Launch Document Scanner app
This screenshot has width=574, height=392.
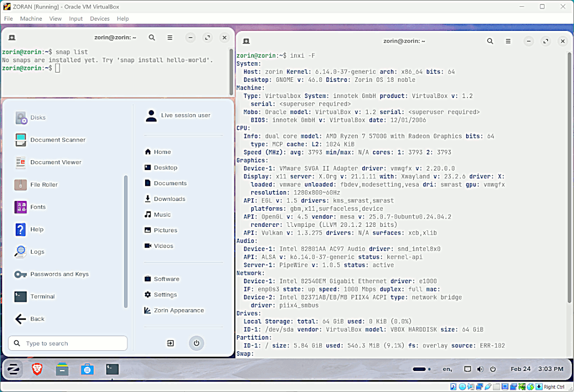50,140
